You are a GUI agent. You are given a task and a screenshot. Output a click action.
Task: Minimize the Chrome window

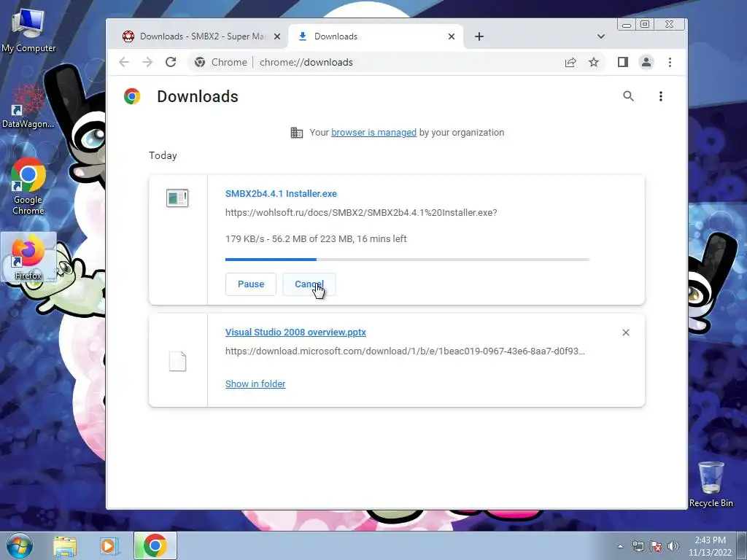click(x=627, y=24)
